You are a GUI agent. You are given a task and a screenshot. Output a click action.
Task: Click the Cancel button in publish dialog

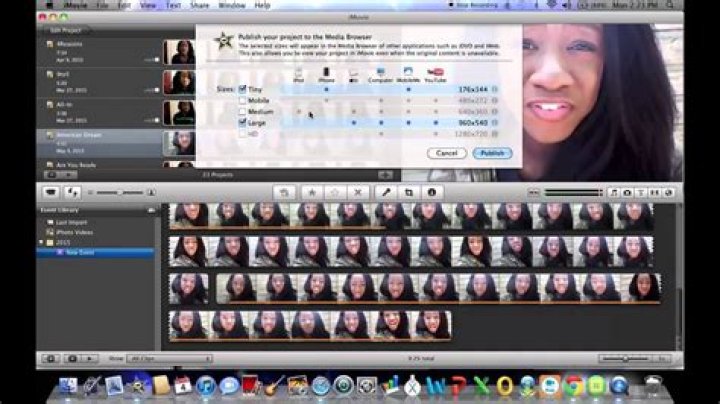(x=446, y=153)
